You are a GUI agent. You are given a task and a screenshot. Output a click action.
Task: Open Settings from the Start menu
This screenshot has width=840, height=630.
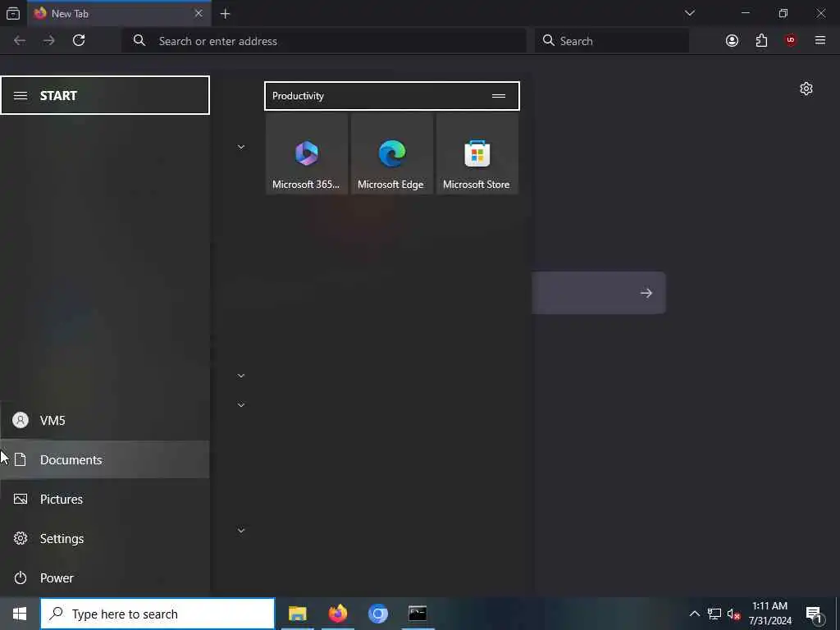point(104,538)
